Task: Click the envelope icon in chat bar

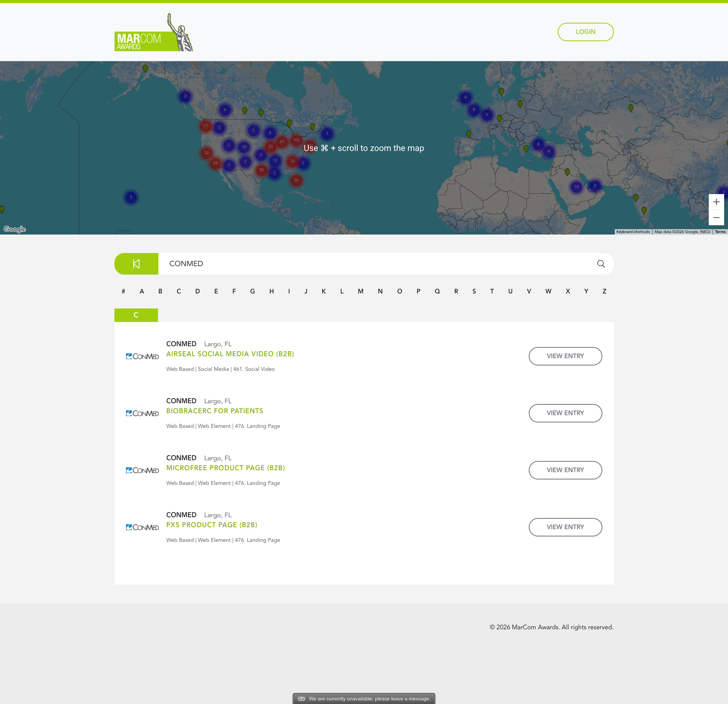Action: point(301,699)
